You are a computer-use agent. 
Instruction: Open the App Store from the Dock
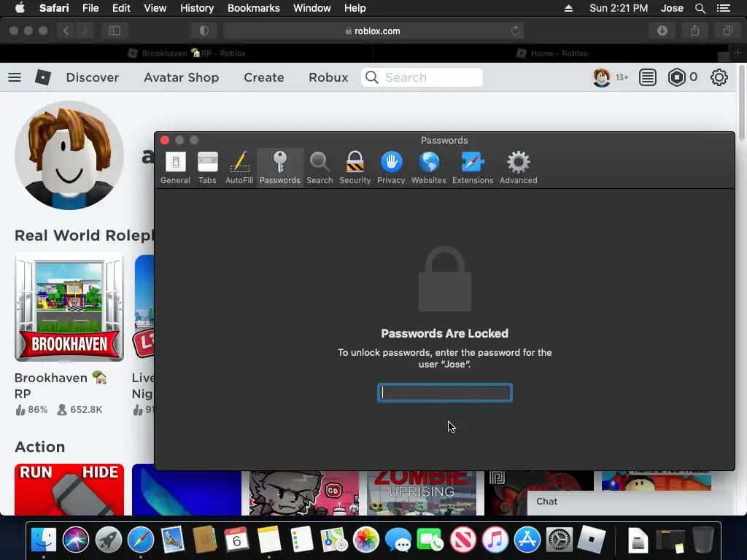pyautogui.click(x=527, y=540)
